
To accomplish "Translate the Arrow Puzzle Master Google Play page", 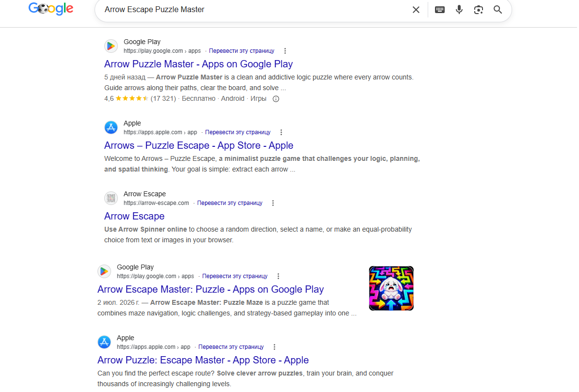I will 242,51.
